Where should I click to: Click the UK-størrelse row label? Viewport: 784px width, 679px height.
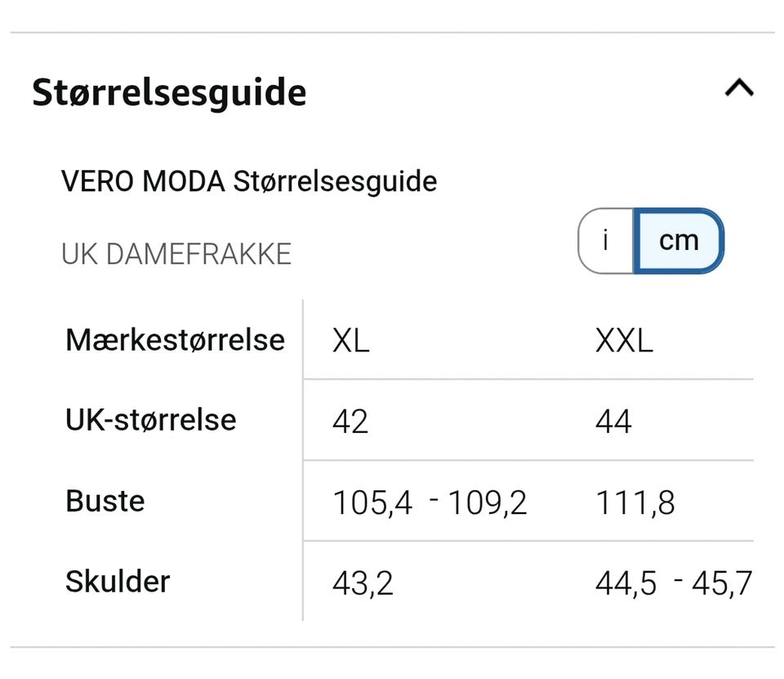[x=151, y=420]
